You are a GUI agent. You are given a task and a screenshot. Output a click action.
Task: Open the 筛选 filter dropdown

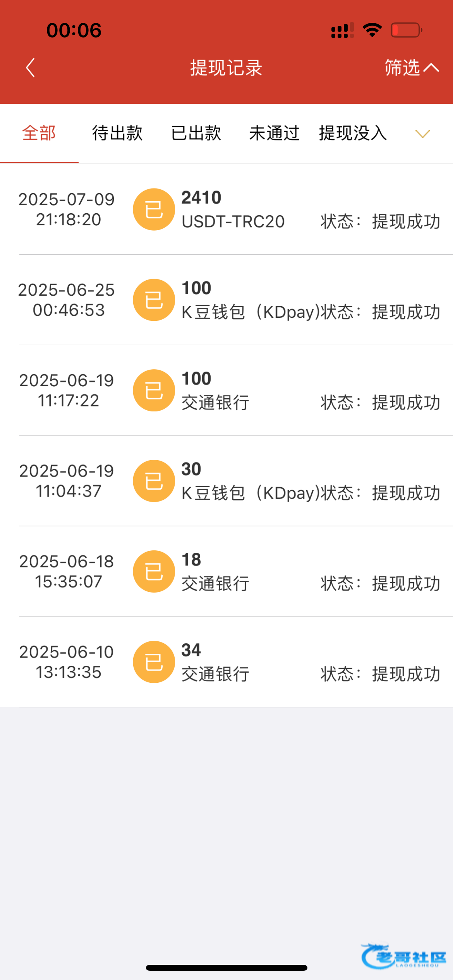[x=411, y=68]
